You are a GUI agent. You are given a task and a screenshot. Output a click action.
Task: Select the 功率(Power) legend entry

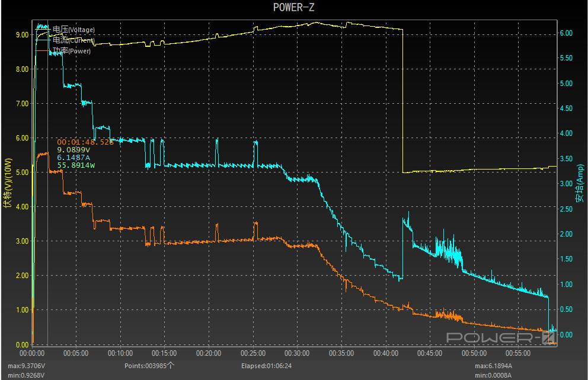pyautogui.click(x=63, y=50)
